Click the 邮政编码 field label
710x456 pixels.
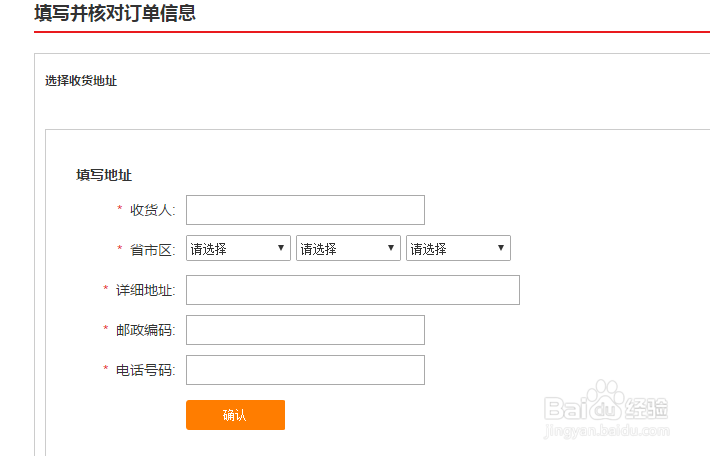point(145,330)
